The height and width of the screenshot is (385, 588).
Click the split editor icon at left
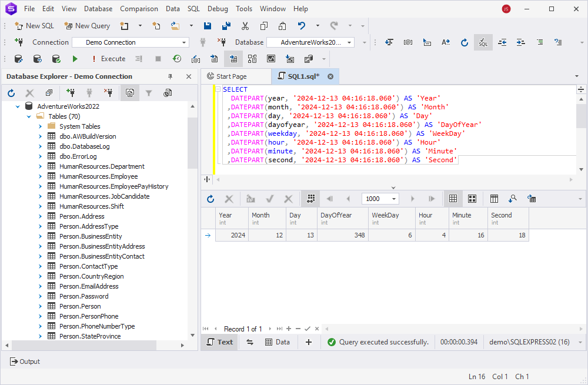207,179
